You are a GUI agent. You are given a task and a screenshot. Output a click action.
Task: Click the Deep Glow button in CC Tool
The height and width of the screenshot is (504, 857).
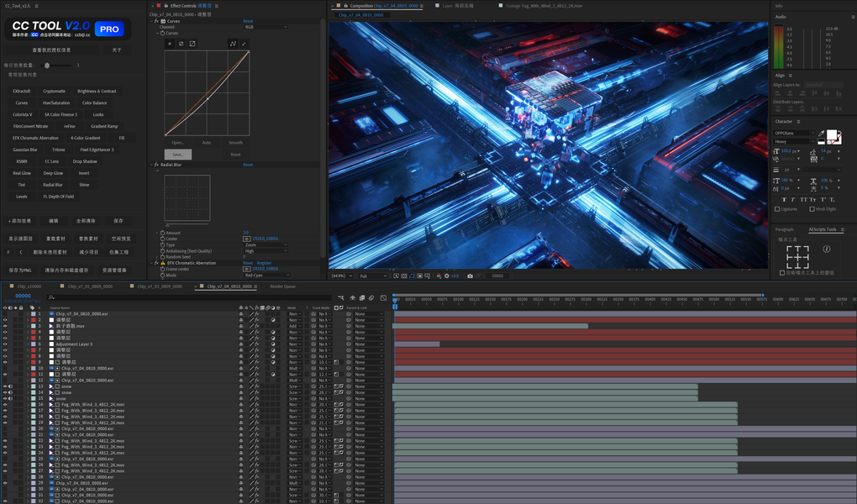53,173
